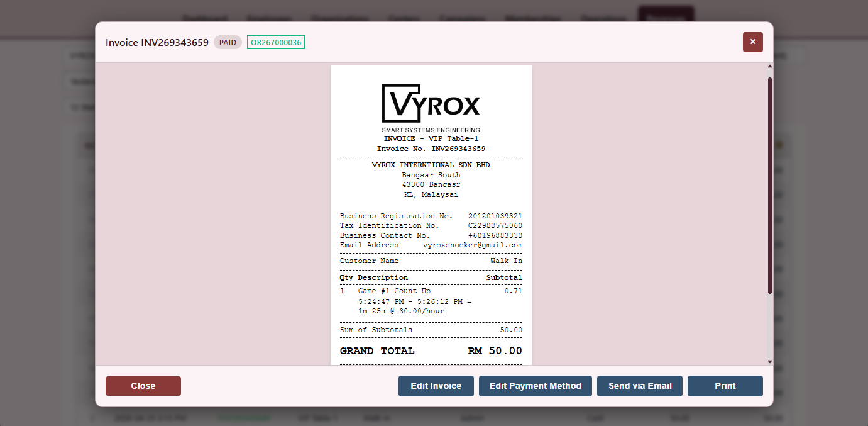Image resolution: width=868 pixels, height=426 pixels.
Task: Click 'Game #1 Count Up' description
Action: click(394, 291)
